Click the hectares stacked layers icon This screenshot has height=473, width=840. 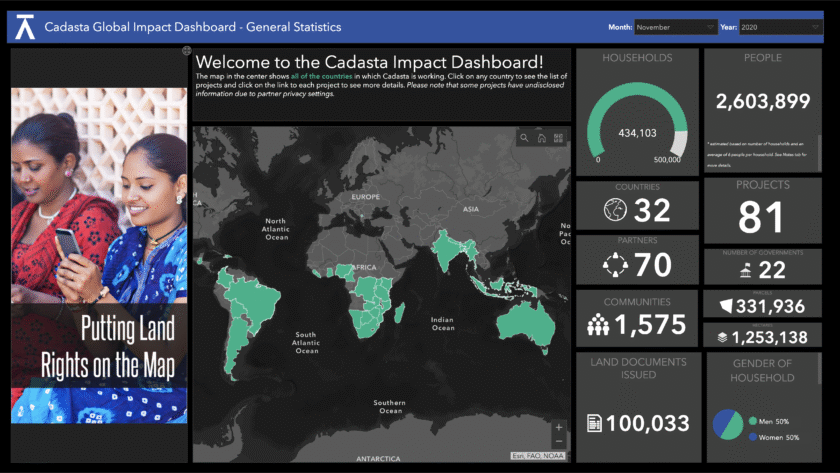(x=721, y=337)
